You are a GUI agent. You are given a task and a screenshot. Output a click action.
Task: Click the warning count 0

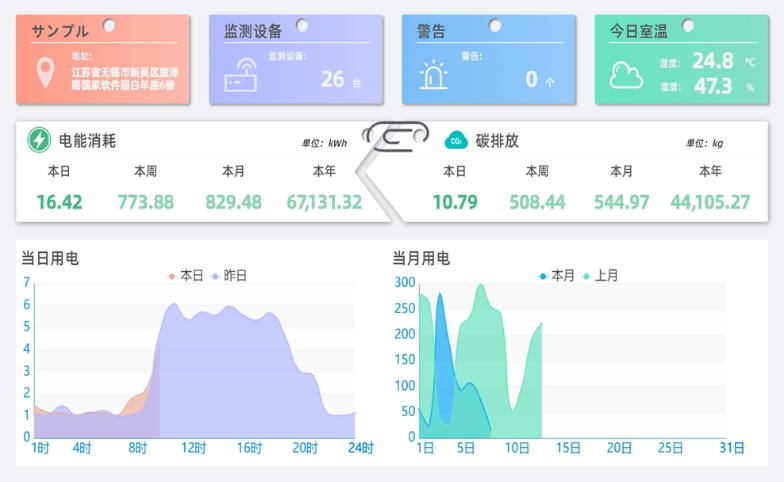(x=532, y=79)
